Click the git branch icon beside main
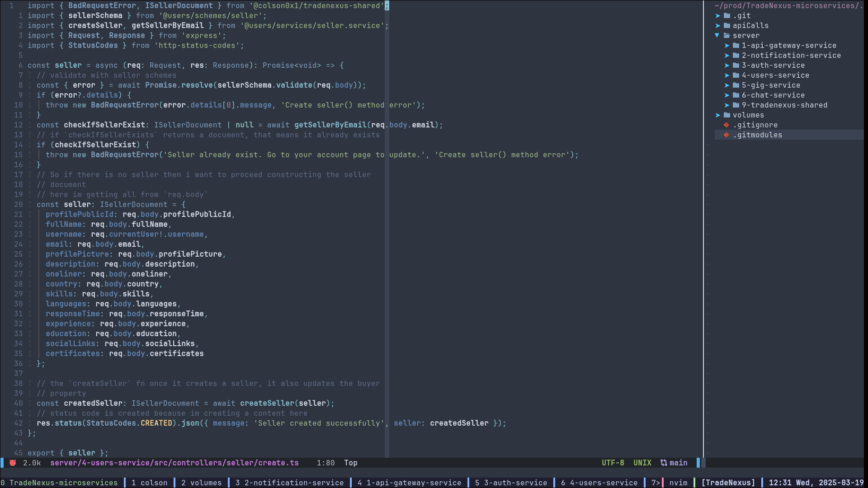868x488 pixels. click(x=663, y=463)
